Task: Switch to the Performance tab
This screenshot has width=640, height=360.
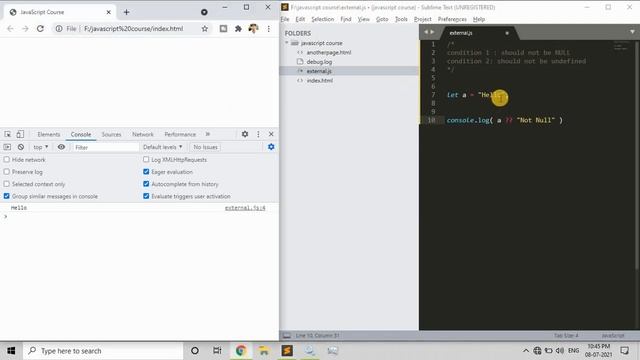Action: (180, 134)
